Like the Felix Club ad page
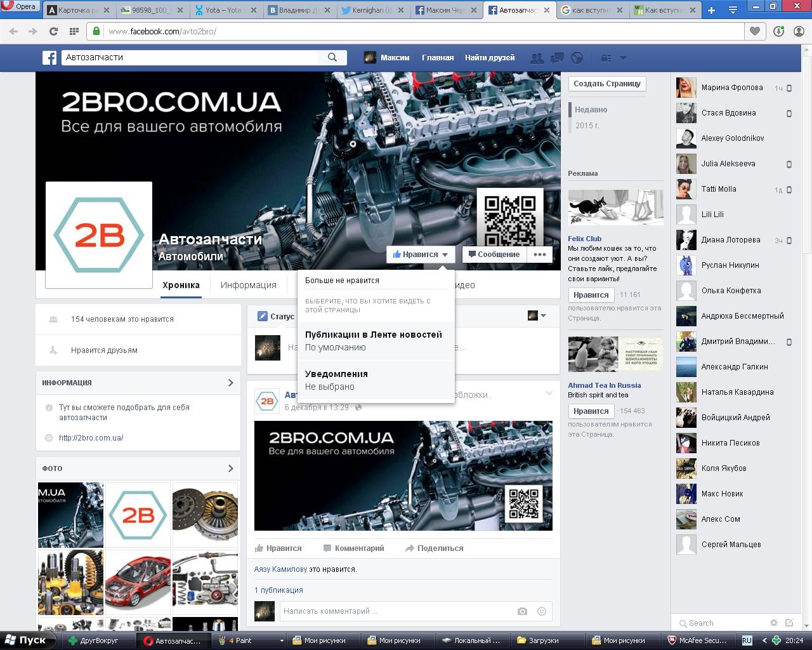812x650 pixels. (x=591, y=295)
